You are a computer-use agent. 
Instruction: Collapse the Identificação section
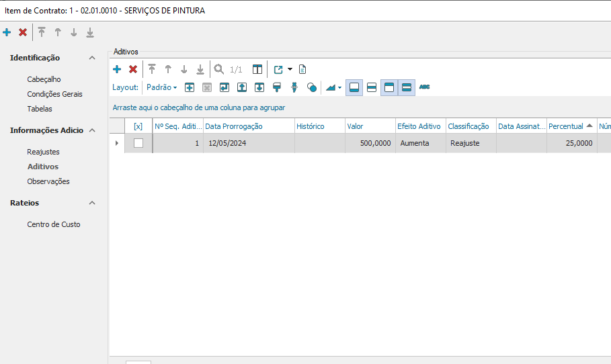pyautogui.click(x=92, y=58)
